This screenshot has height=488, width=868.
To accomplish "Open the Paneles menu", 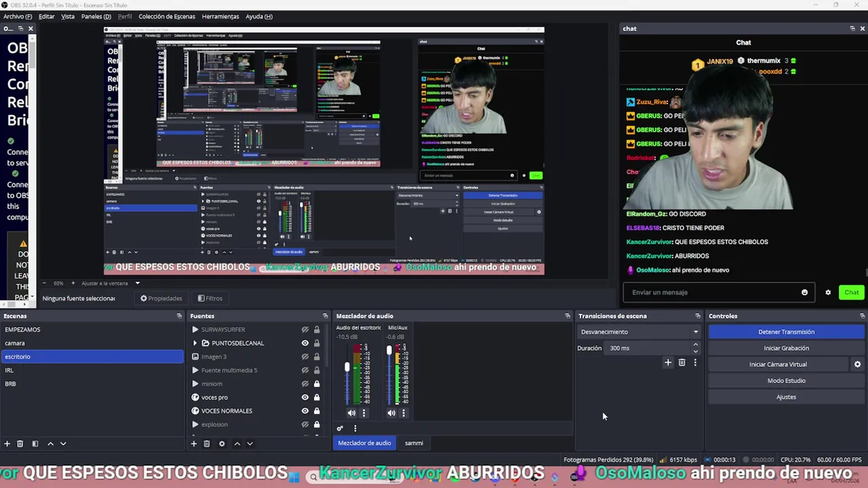I will pyautogui.click(x=96, y=16).
